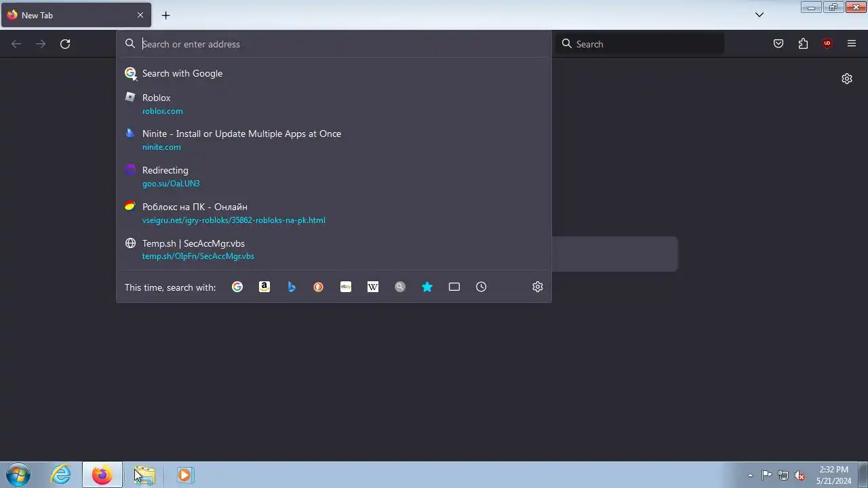Image resolution: width=868 pixels, height=488 pixels.
Task: Open the Action Center flag icon
Action: tap(766, 475)
